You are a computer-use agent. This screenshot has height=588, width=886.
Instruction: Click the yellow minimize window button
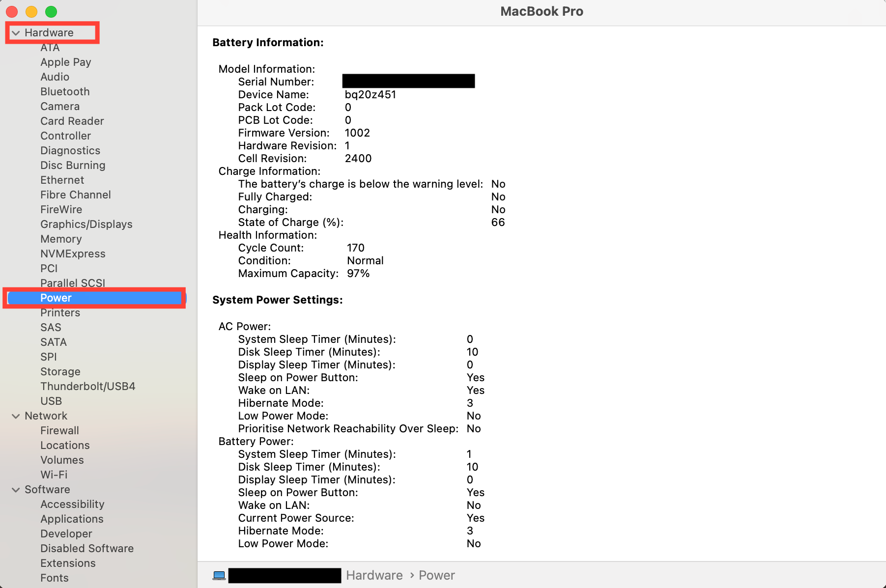31,11
